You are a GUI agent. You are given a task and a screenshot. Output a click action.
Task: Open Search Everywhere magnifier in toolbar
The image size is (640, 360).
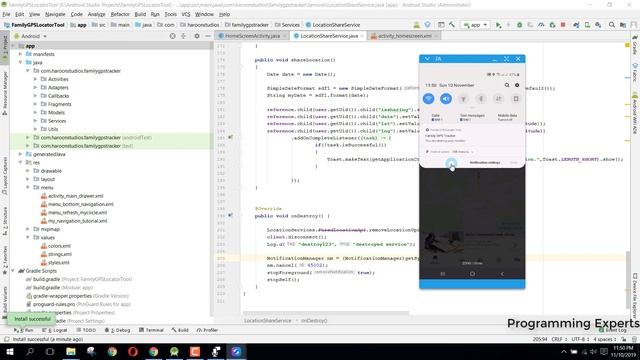click(611, 25)
